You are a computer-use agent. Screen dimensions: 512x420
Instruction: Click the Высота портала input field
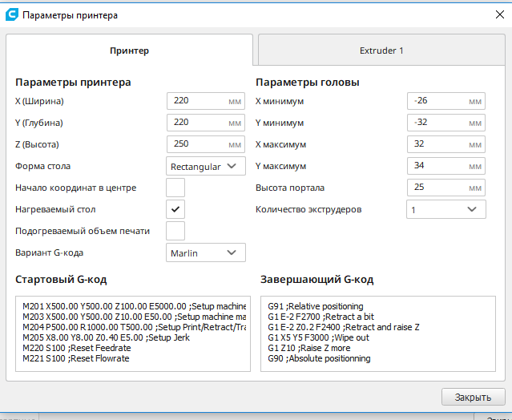[446, 188]
